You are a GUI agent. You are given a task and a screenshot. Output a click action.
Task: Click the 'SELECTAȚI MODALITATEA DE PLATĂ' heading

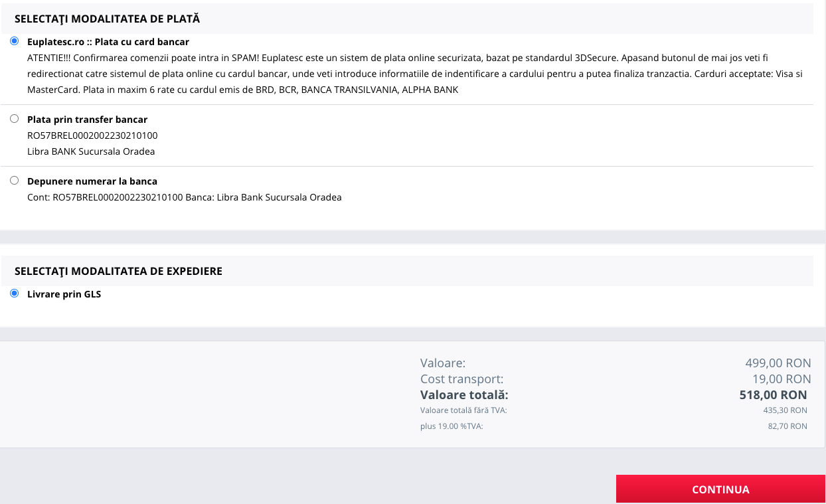[107, 19]
